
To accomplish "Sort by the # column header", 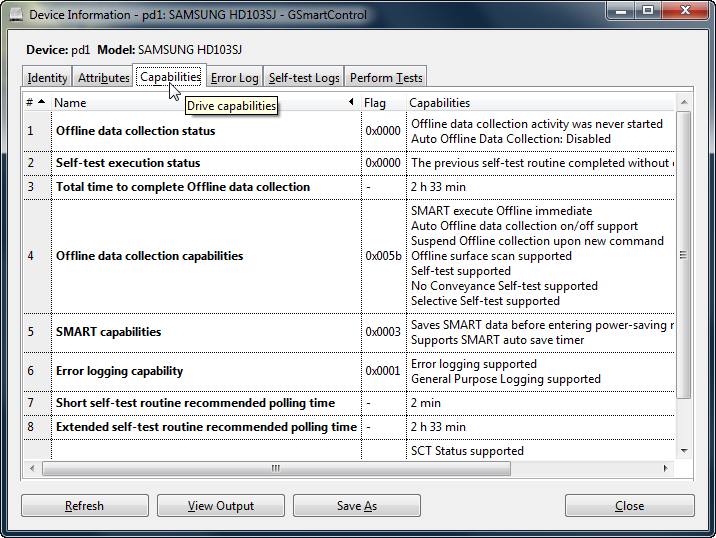I will [x=37, y=103].
